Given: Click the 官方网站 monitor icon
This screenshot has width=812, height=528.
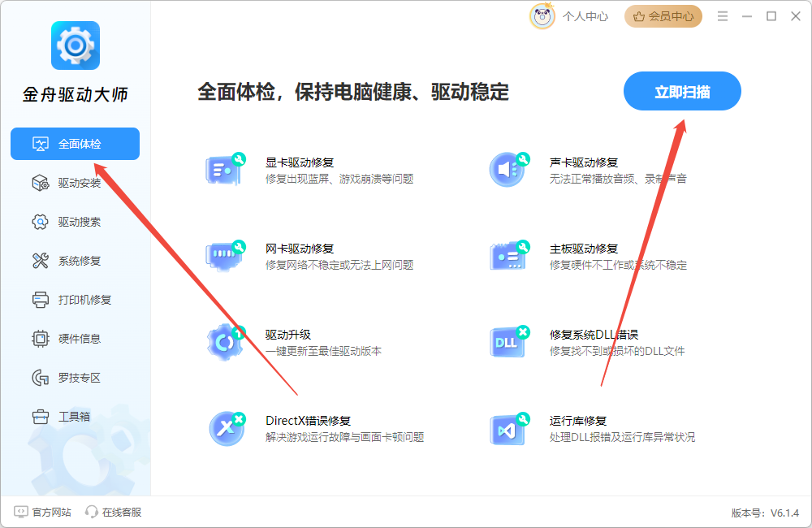Looking at the screenshot, I should click(21, 512).
